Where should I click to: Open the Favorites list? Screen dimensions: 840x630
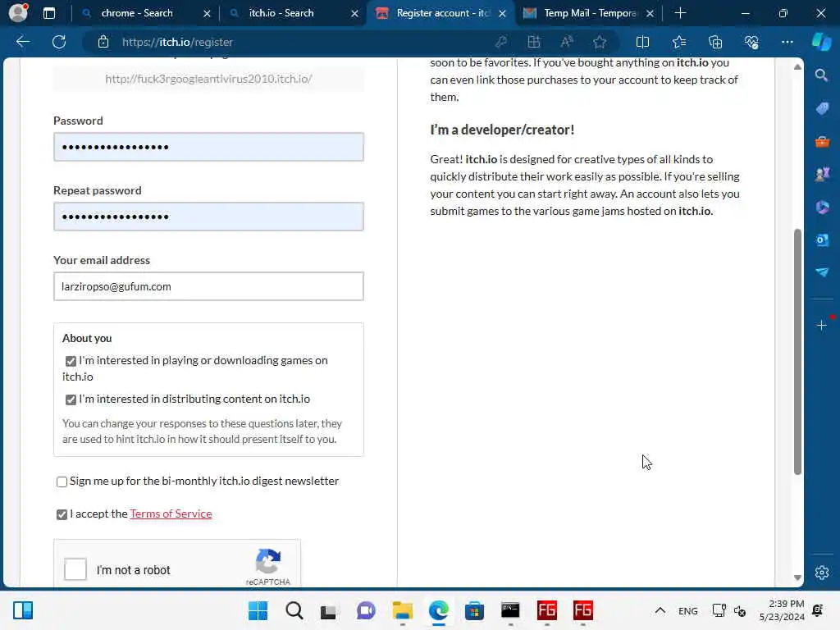(678, 42)
